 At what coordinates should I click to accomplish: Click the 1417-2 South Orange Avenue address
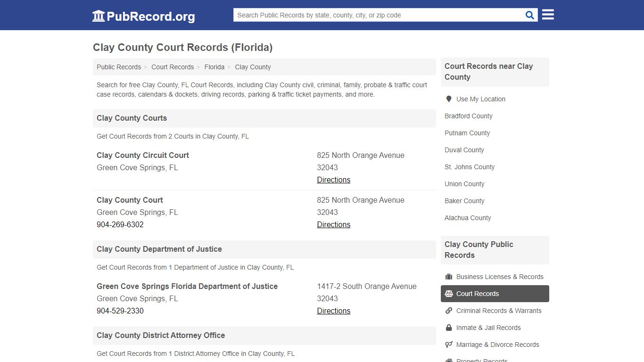tap(367, 286)
